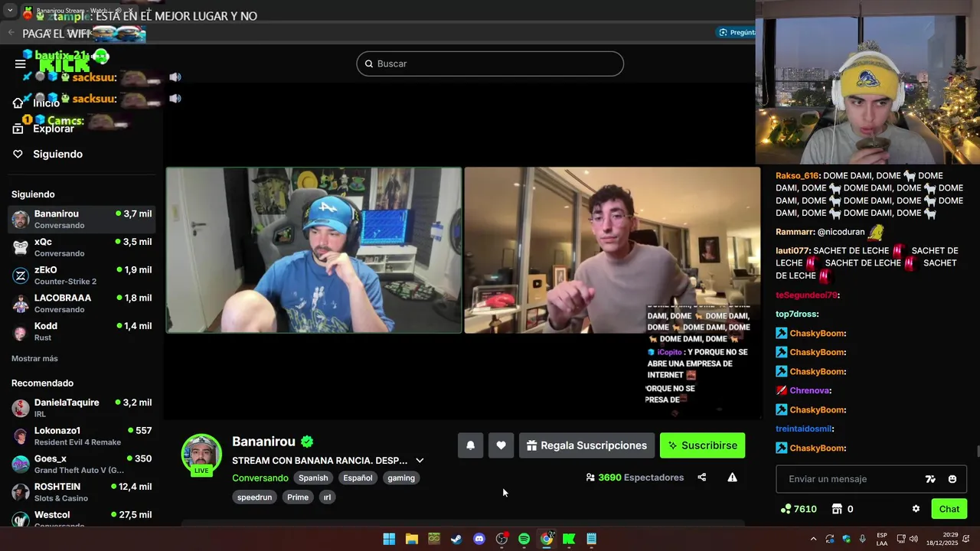Expand the stream title chevron
Image resolution: width=980 pixels, height=551 pixels.
(x=420, y=461)
